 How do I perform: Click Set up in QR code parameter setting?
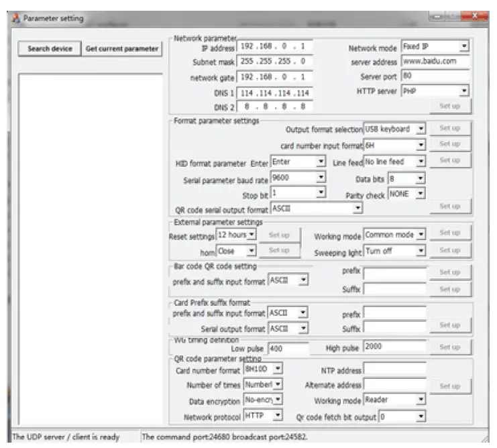[x=450, y=386]
